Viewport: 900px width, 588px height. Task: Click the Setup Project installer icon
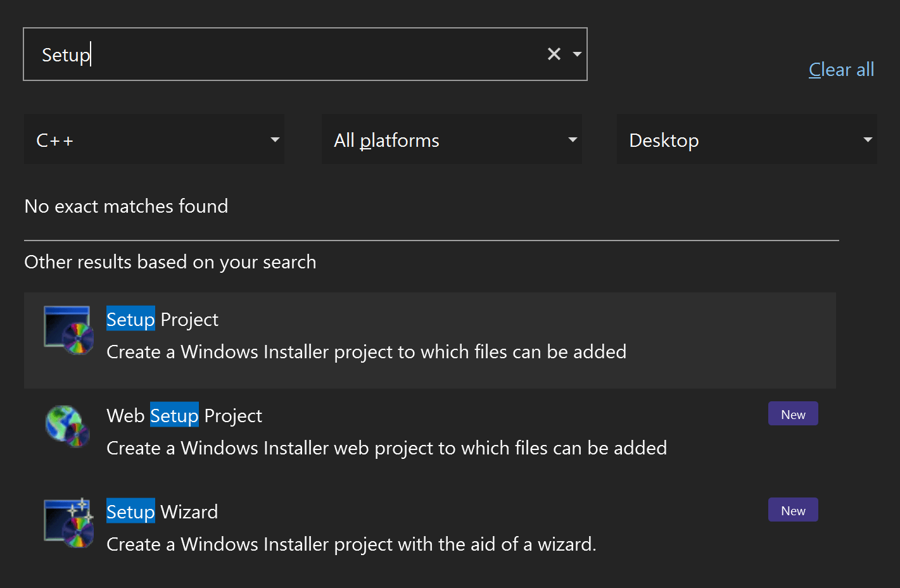click(68, 329)
